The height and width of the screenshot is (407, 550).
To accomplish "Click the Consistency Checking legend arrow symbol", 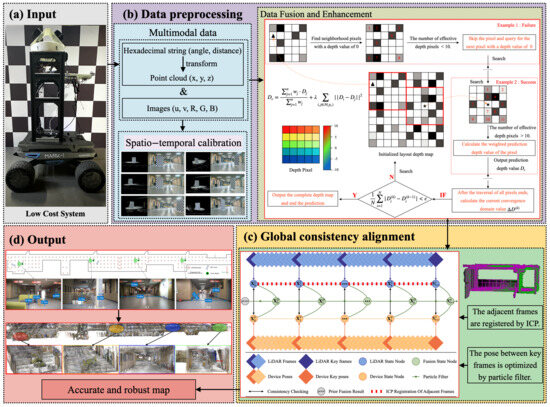I will pyautogui.click(x=256, y=391).
